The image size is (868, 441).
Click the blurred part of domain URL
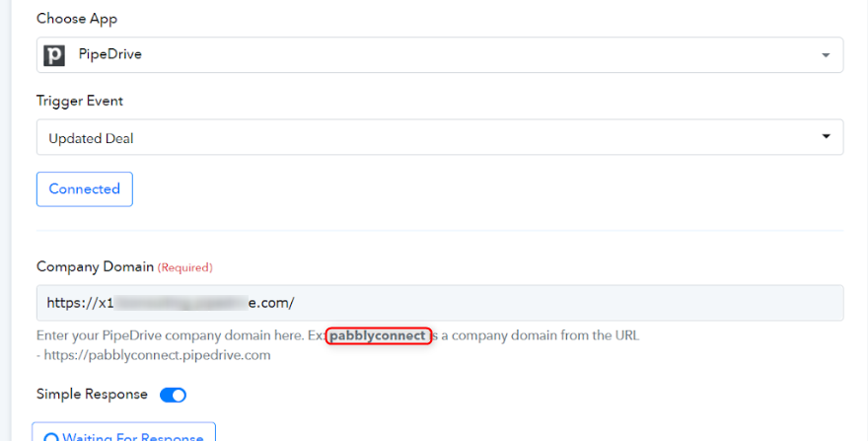point(181,303)
